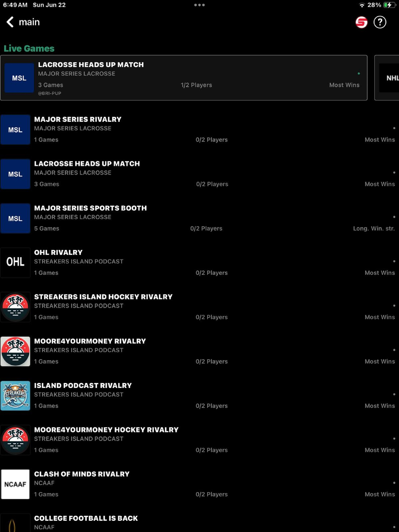Tap the 6:49 AM clock

[x=15, y=5]
